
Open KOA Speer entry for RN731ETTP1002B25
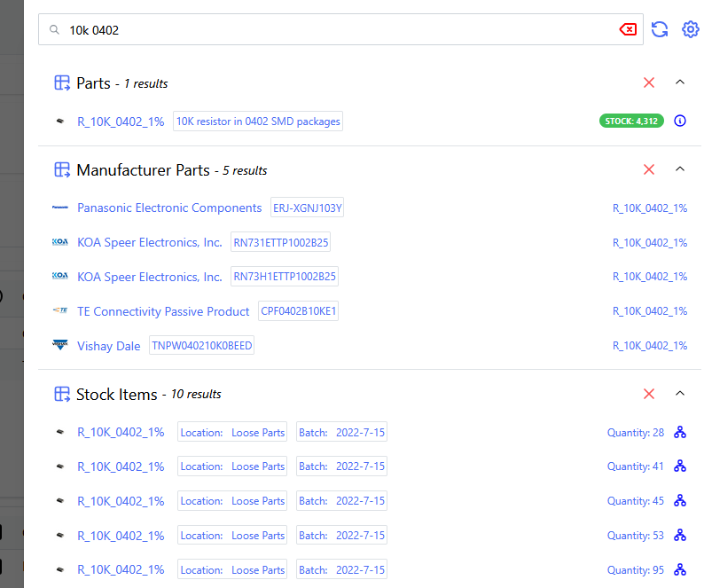coord(150,243)
